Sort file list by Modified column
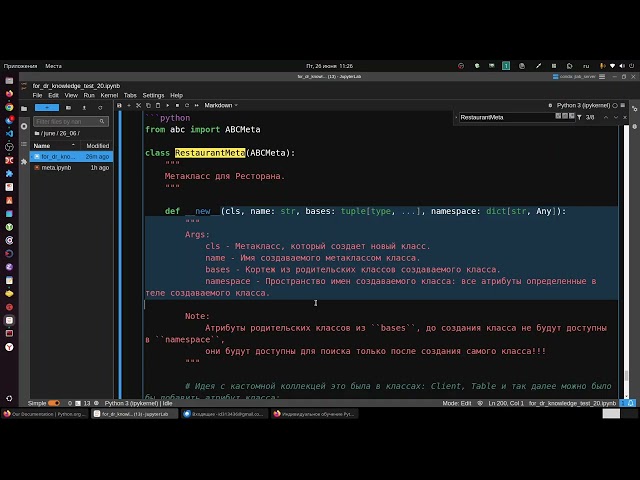 coord(97,146)
